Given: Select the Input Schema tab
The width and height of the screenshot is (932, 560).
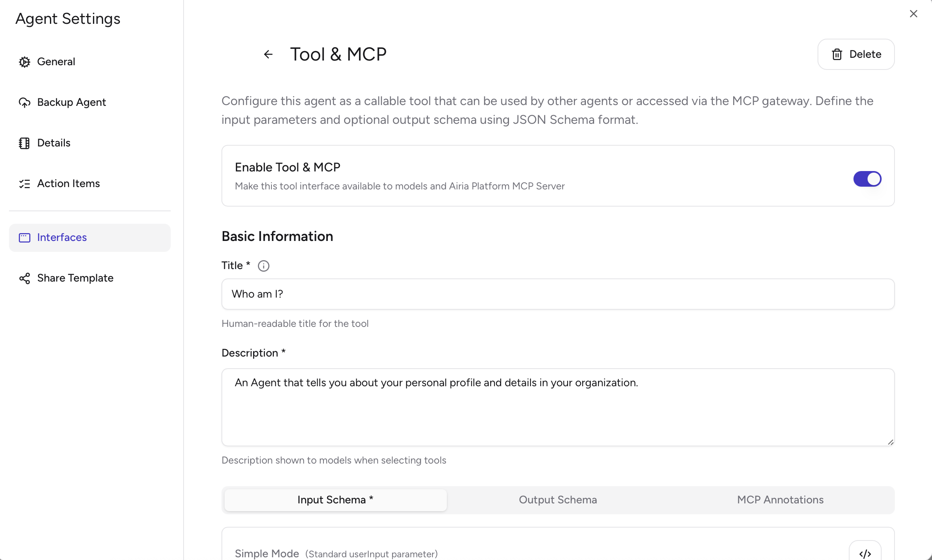Looking at the screenshot, I should click(335, 500).
